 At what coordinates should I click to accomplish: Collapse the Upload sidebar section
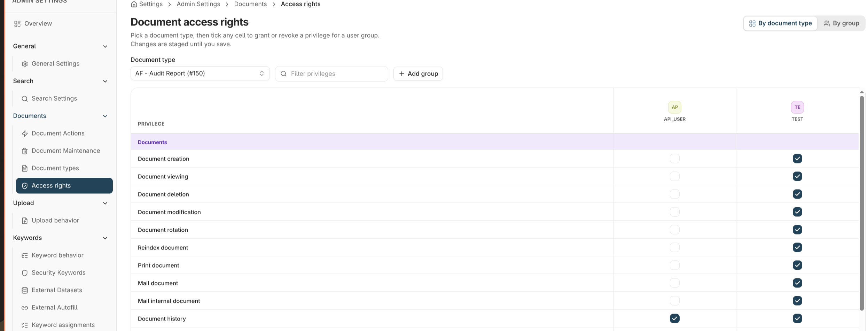(105, 203)
